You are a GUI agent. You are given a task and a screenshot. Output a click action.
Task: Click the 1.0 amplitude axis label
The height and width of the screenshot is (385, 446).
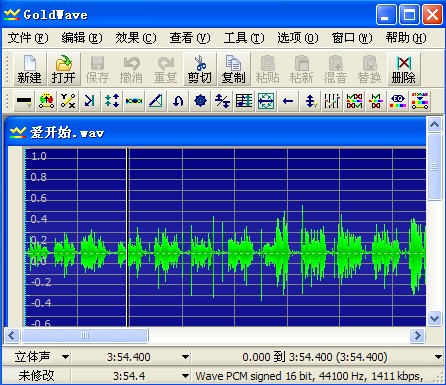pyautogui.click(x=38, y=156)
